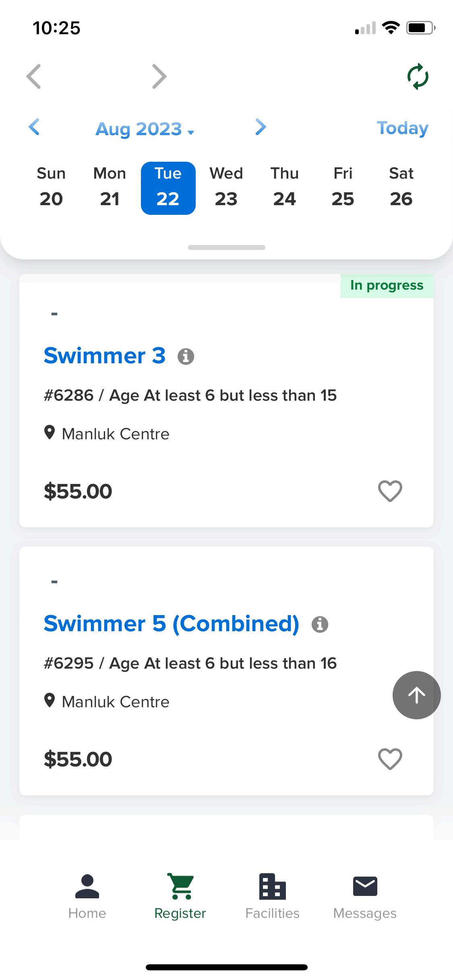This screenshot has width=453, height=980.
Task: Tap the calendar panel drag handle
Action: pyautogui.click(x=226, y=247)
